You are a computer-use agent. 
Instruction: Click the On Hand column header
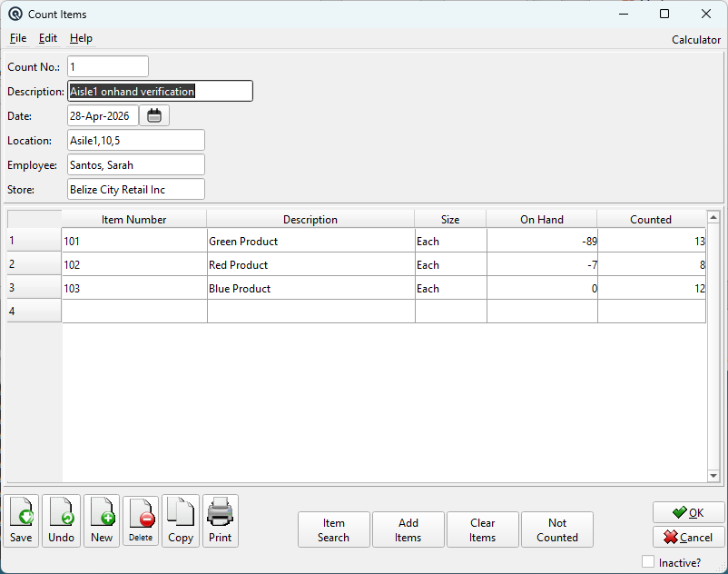click(x=542, y=219)
